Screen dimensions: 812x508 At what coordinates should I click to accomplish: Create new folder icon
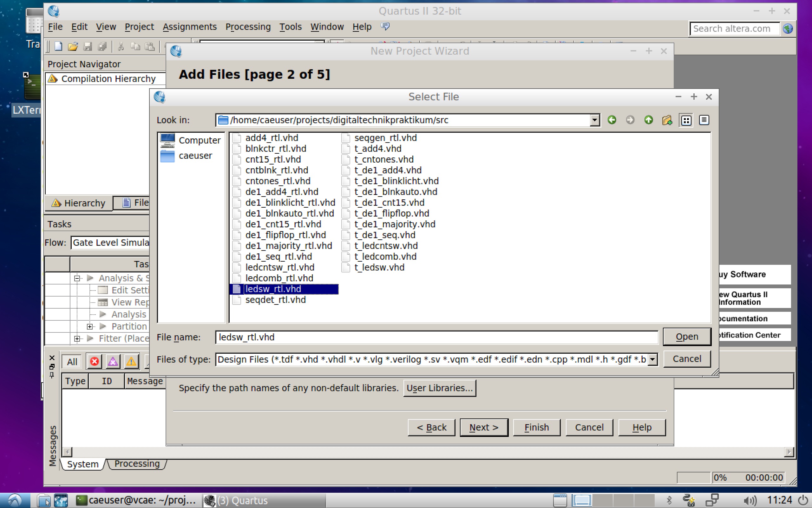[667, 120]
